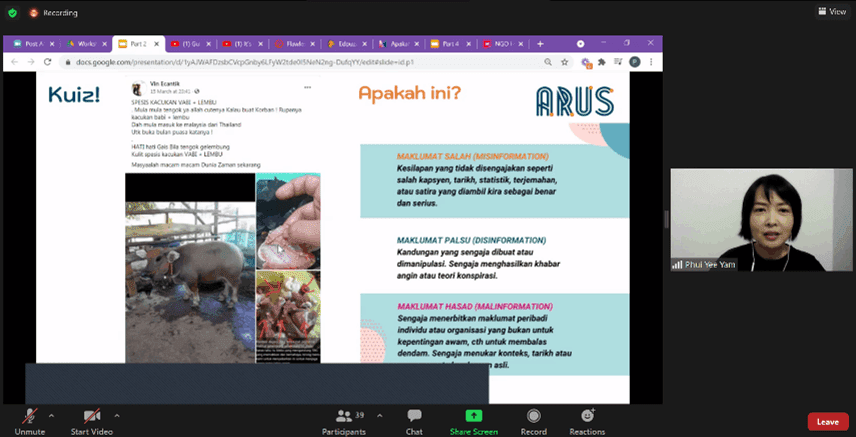Click the 'MAKLUMAT PALSU (DISINFORMATION)' heading
This screenshot has height=437, width=856.
[472, 240]
